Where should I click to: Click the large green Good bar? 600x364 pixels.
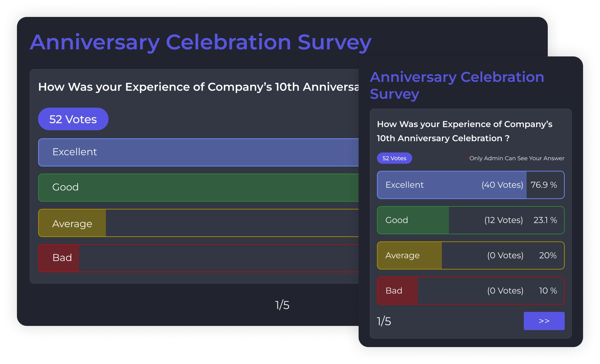point(198,187)
